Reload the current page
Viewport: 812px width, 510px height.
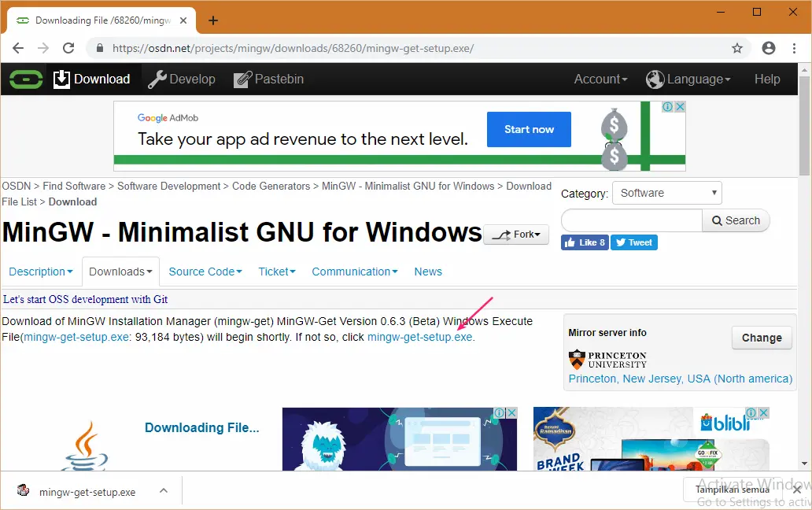[68, 48]
